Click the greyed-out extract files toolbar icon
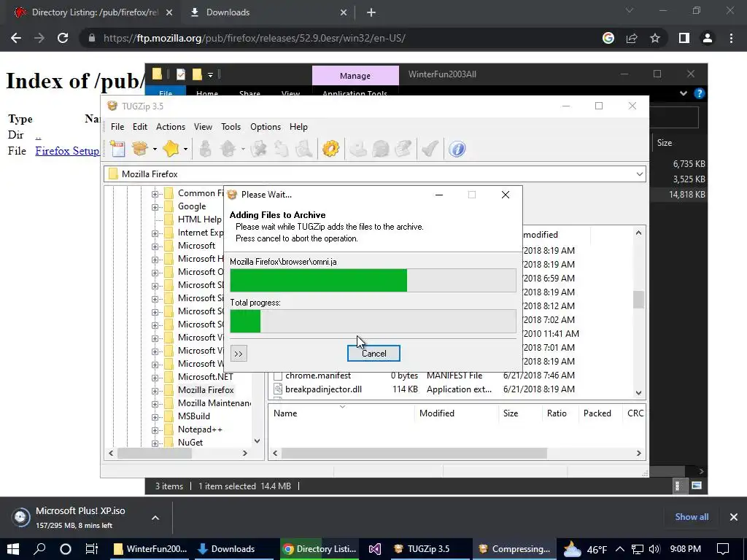This screenshot has height=560, width=747. [228, 149]
